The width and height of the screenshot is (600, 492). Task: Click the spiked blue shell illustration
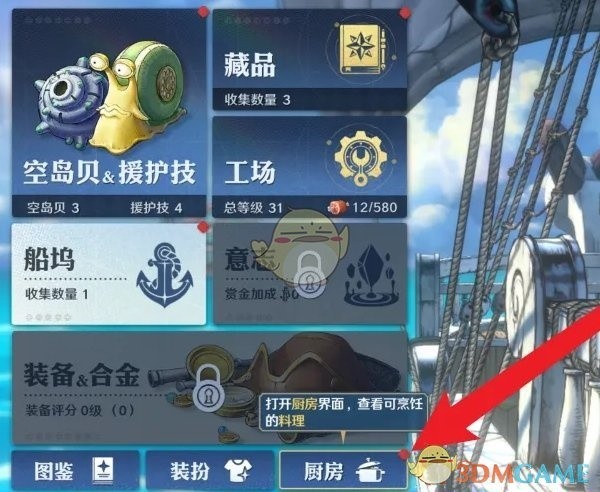(x=69, y=101)
